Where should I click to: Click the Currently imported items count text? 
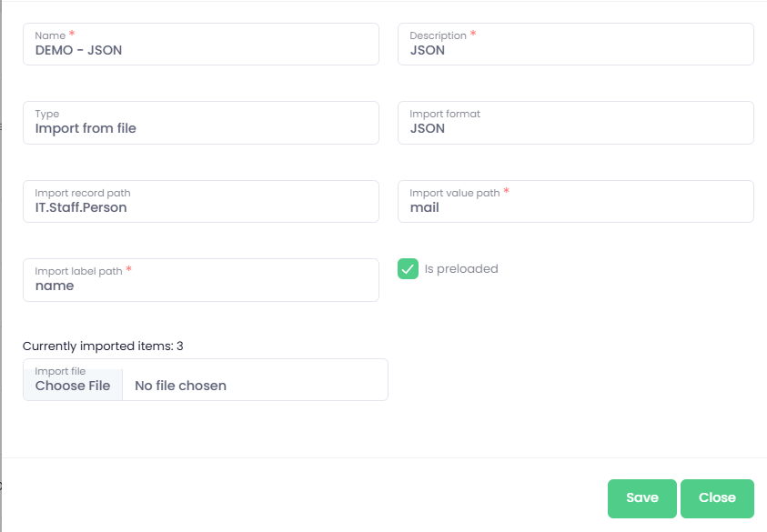tap(103, 346)
